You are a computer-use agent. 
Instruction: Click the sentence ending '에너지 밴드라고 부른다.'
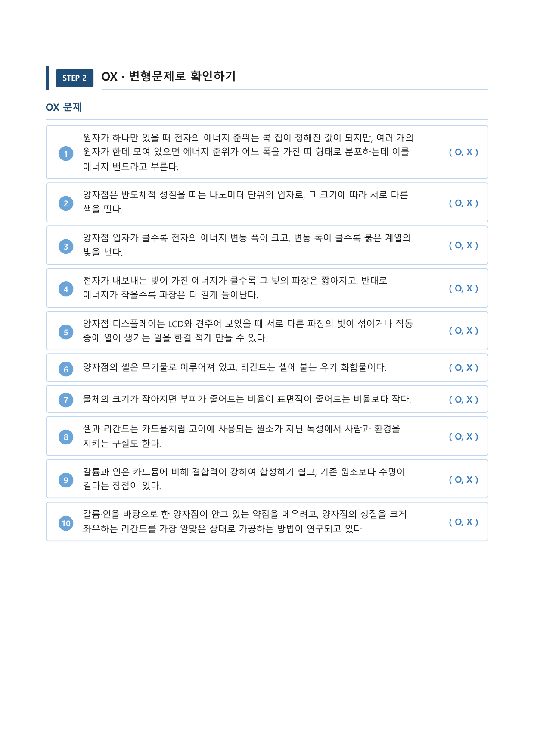pyautogui.click(x=248, y=152)
